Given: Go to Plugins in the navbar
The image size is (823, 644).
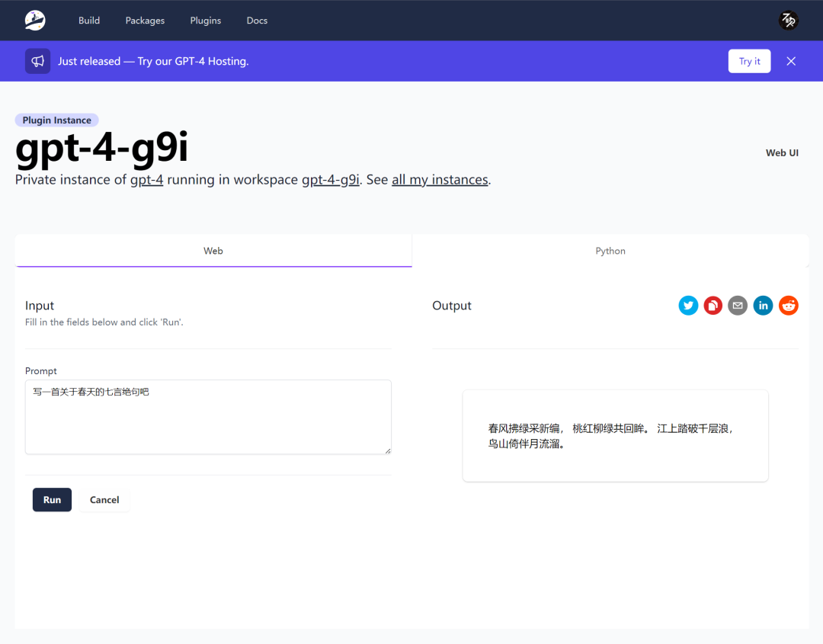Looking at the screenshot, I should tap(206, 21).
